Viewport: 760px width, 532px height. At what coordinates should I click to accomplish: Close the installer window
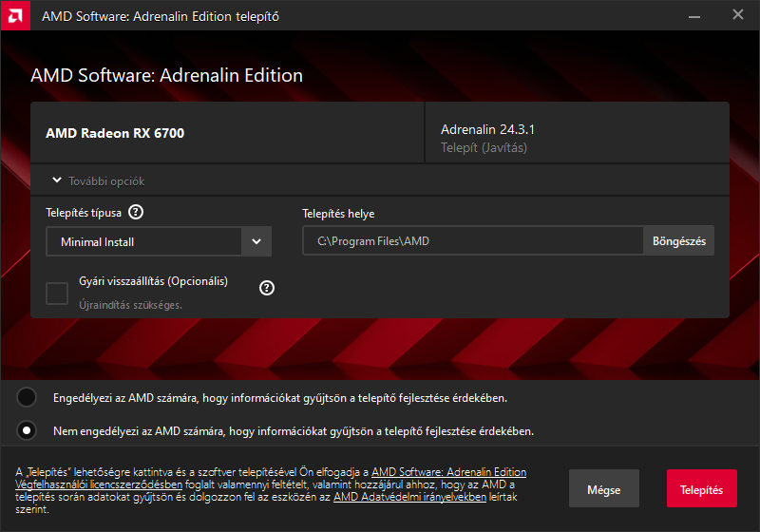[738, 15]
